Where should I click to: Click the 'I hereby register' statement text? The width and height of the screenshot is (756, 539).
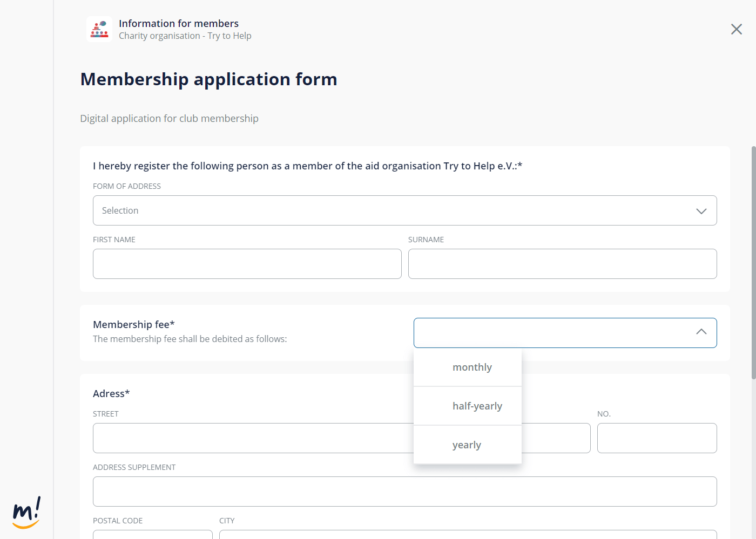click(307, 166)
